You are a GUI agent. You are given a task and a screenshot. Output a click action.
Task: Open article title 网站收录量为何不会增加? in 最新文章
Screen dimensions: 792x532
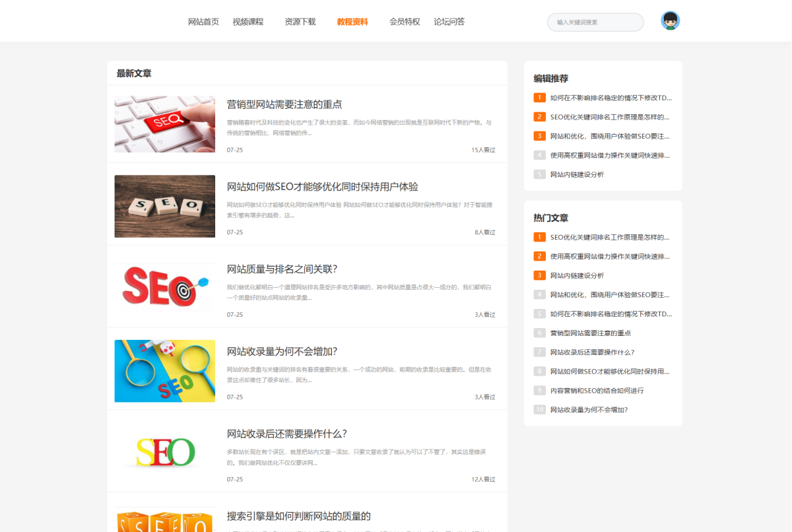coord(282,351)
